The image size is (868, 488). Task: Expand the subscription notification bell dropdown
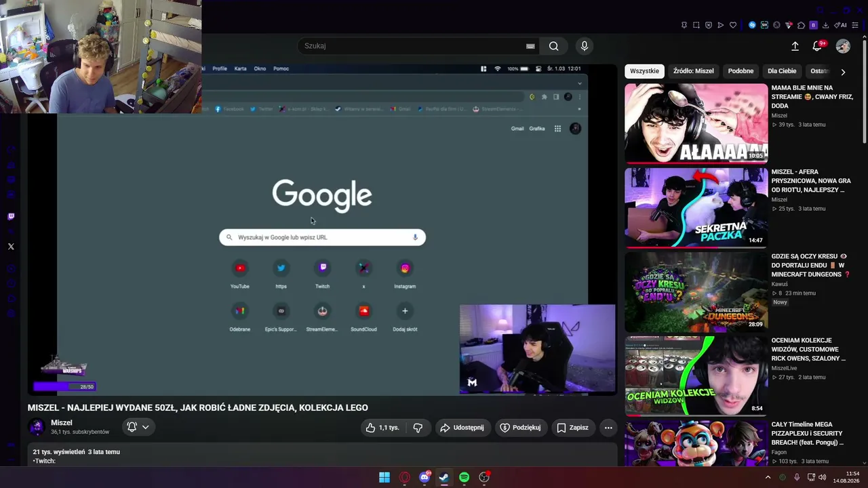pyautogui.click(x=138, y=427)
